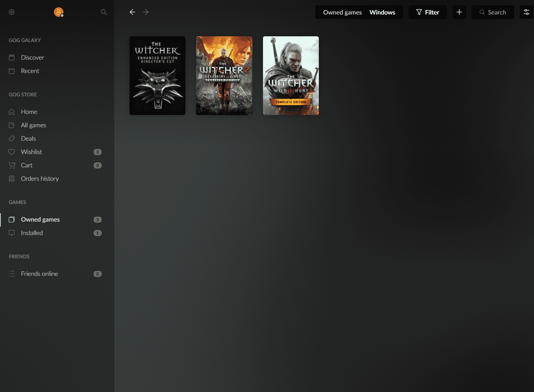The width and height of the screenshot is (534, 392).
Task: Open the Filter button
Action: [428, 12]
